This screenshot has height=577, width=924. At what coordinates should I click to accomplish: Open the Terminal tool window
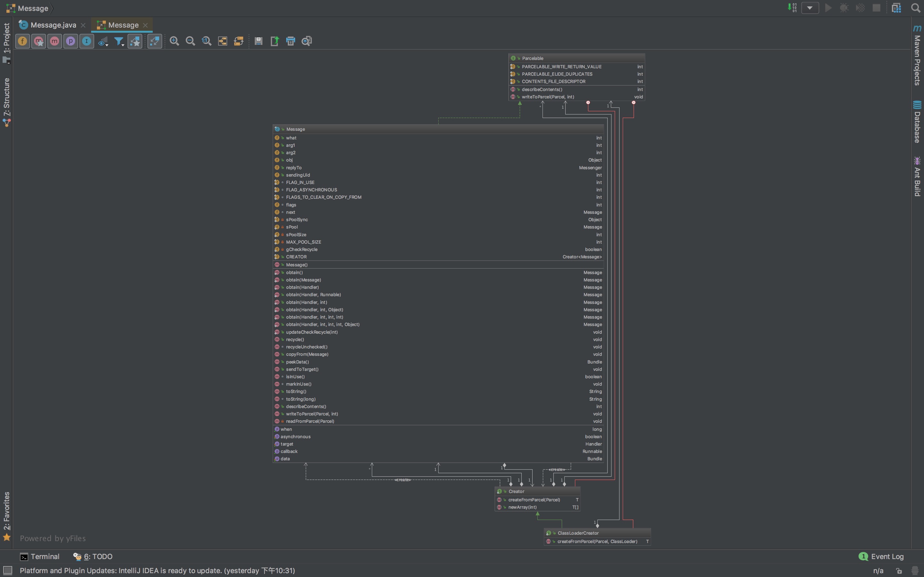40,556
